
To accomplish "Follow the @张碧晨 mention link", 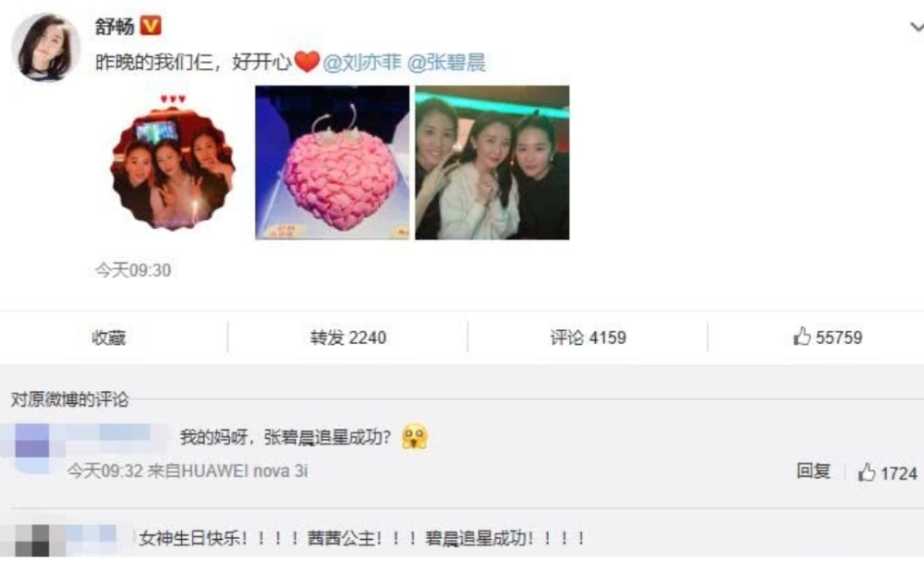I will (x=446, y=62).
